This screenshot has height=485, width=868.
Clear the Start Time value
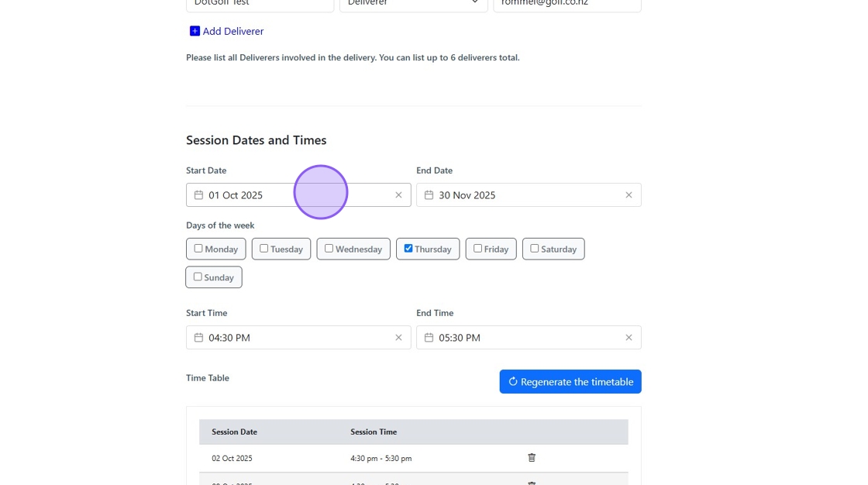(x=398, y=338)
